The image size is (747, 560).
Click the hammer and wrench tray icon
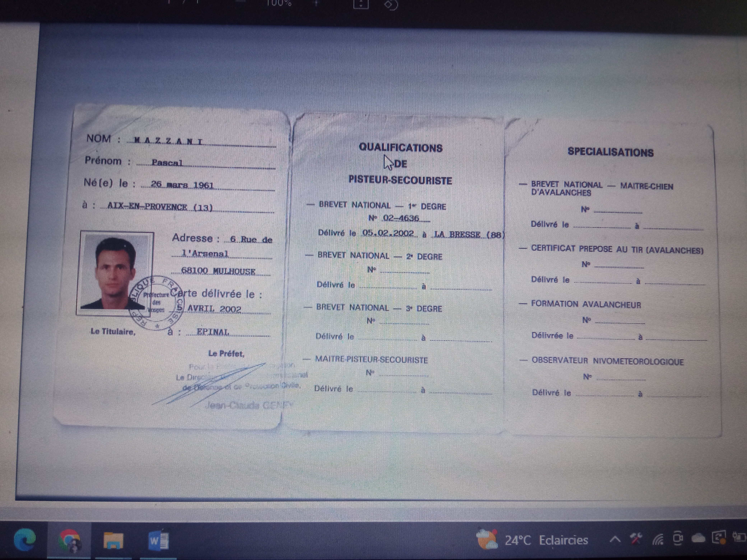pos(636,539)
